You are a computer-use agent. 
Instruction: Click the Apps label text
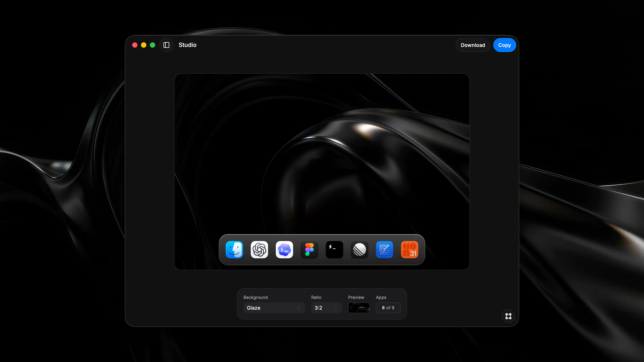click(x=381, y=297)
